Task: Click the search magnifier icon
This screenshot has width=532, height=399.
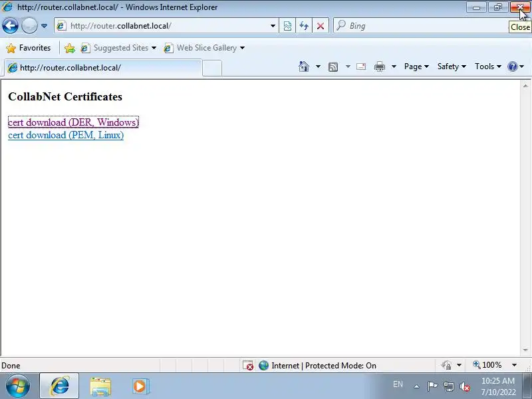Action: 341,25
